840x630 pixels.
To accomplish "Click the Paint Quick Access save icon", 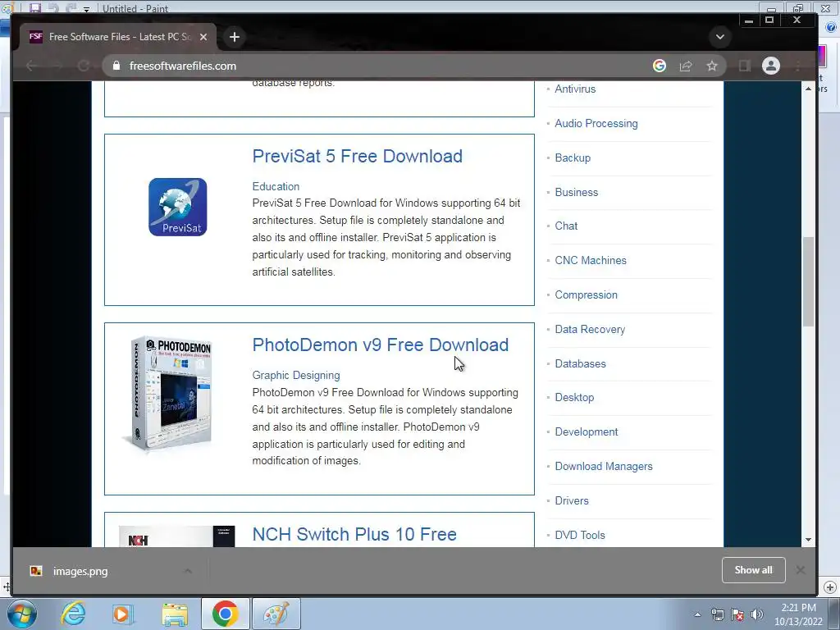I will (x=34, y=7).
